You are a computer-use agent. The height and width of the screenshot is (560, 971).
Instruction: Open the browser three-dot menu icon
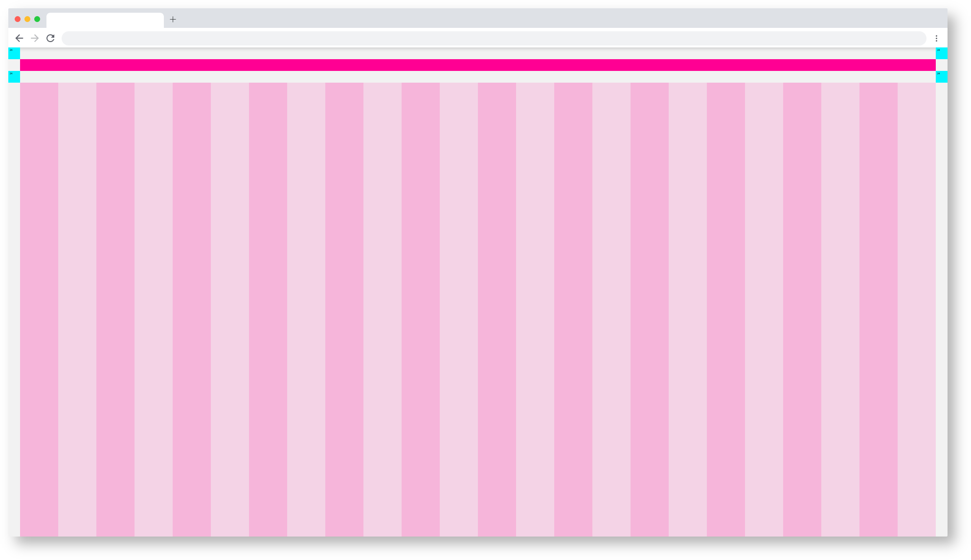[937, 38]
